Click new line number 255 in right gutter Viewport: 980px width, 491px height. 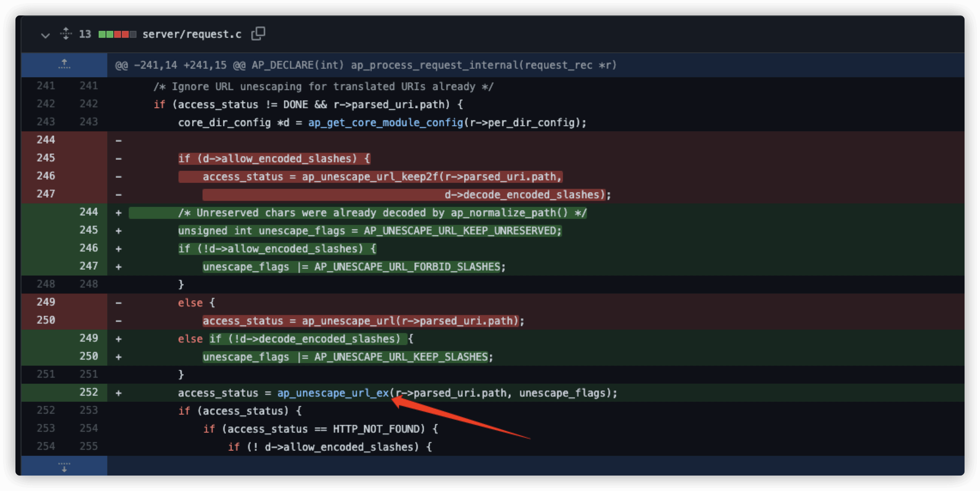(x=88, y=446)
